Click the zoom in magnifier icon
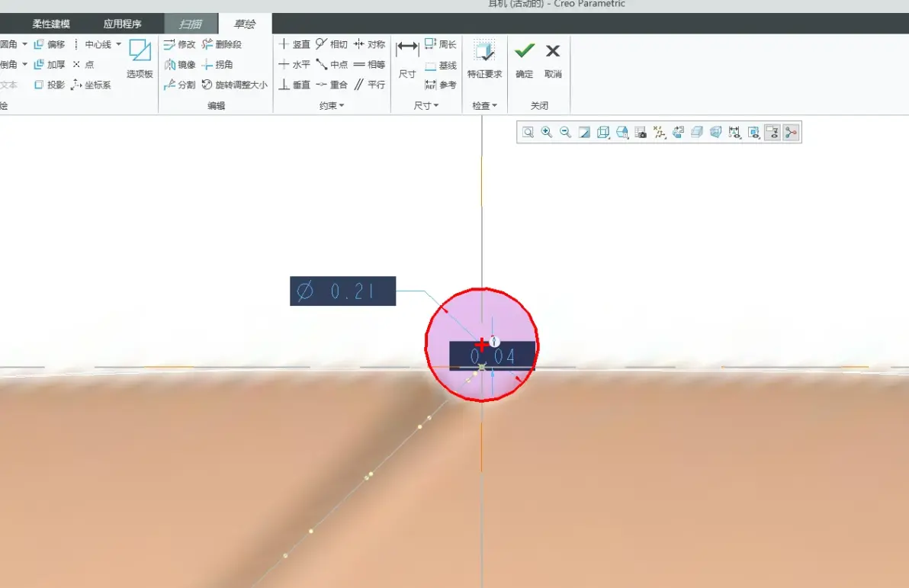 click(547, 132)
